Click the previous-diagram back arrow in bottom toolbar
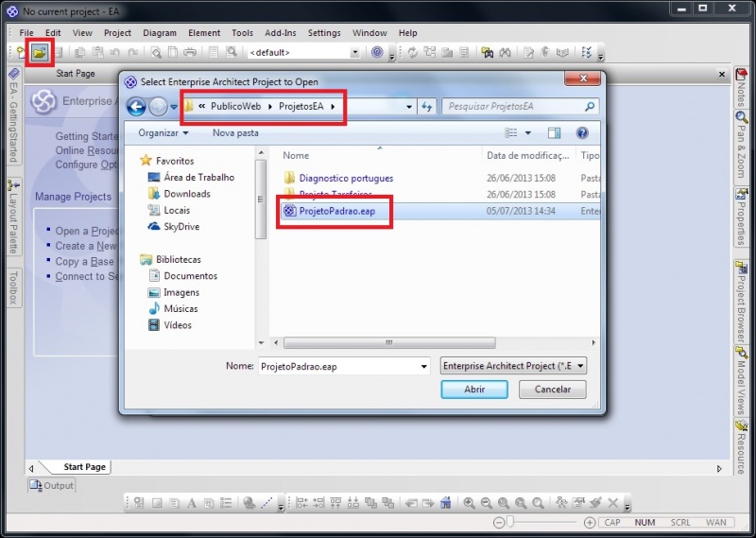This screenshot has height=538, width=756. point(411,503)
